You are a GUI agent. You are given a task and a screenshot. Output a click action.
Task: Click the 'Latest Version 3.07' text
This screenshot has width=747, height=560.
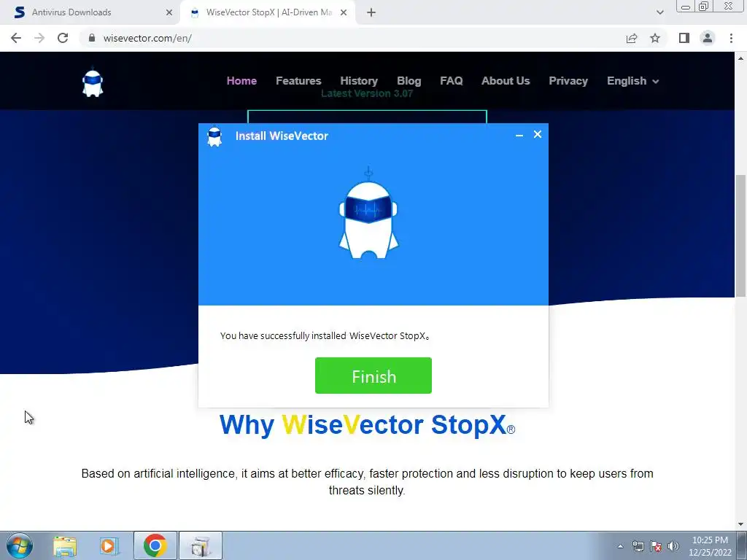point(367,93)
